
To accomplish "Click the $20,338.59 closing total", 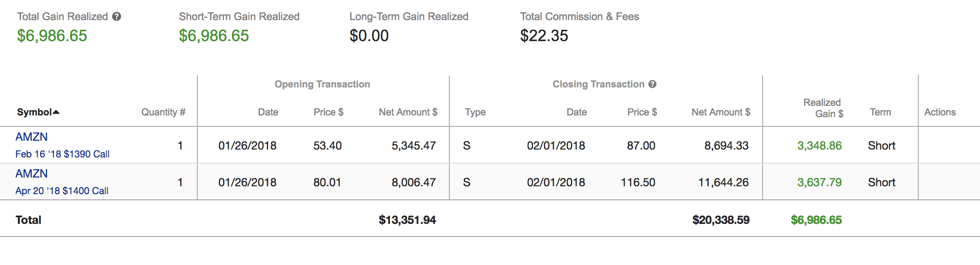I will coord(721,220).
